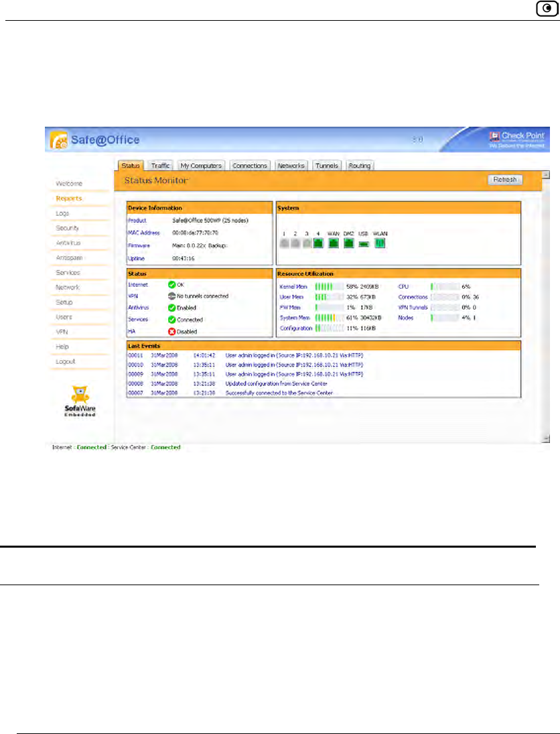
Task: Click the Safe@Office logo icon
Action: point(58,140)
